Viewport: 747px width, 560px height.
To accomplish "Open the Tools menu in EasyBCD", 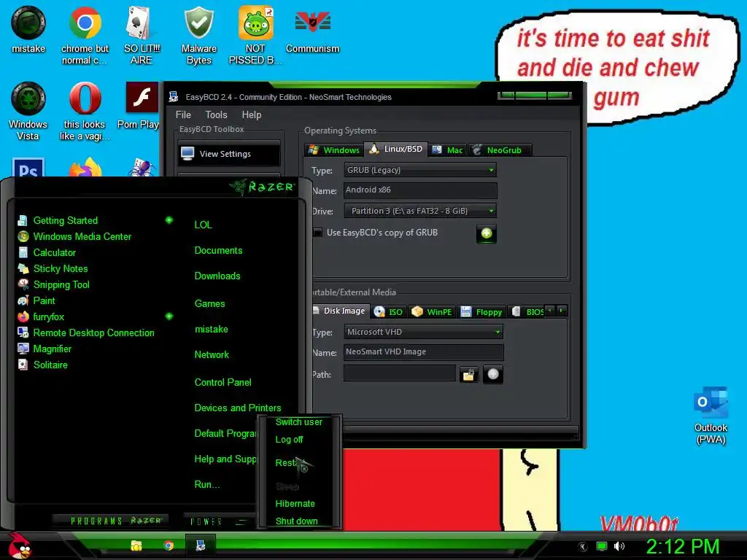I will pos(216,114).
